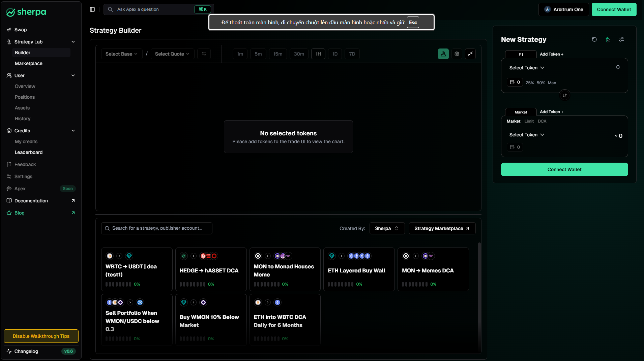
Task: Open Created By Sherpa dropdown
Action: tap(387, 228)
